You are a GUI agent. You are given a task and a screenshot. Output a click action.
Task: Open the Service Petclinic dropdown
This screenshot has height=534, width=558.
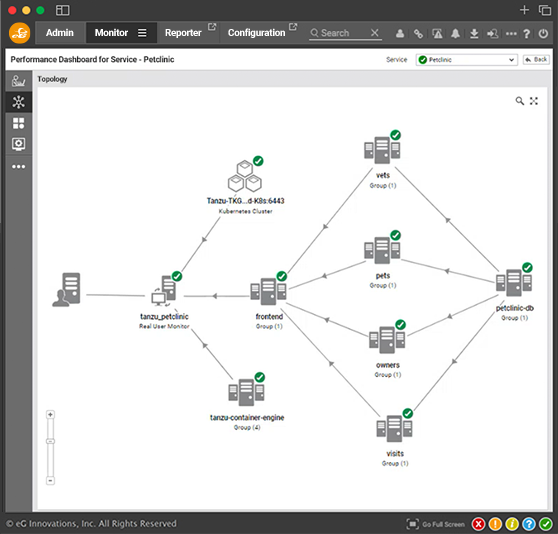click(466, 60)
